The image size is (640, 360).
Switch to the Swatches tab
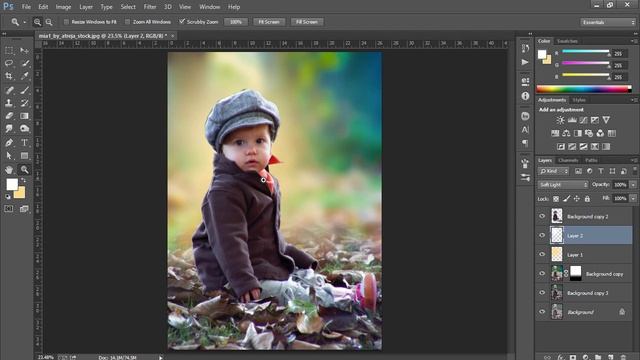click(567, 41)
